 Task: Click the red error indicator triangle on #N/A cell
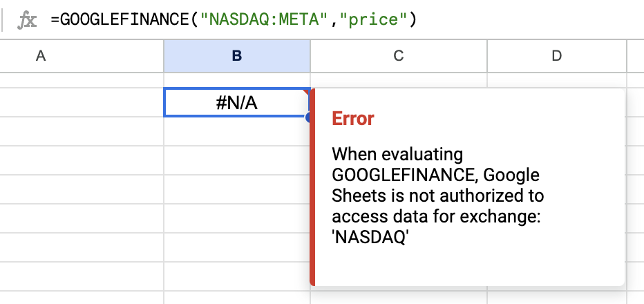[306, 91]
